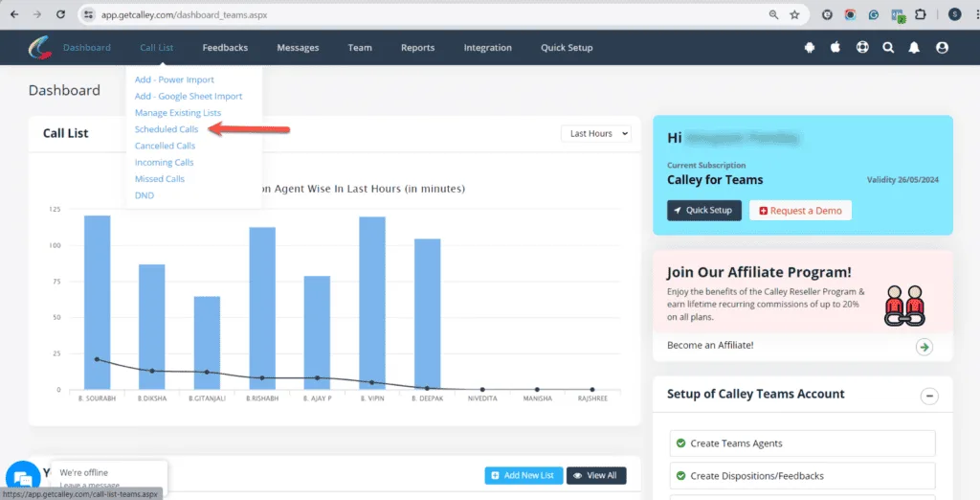Click the affiliate program people illustration
The width and height of the screenshot is (980, 500).
(904, 306)
